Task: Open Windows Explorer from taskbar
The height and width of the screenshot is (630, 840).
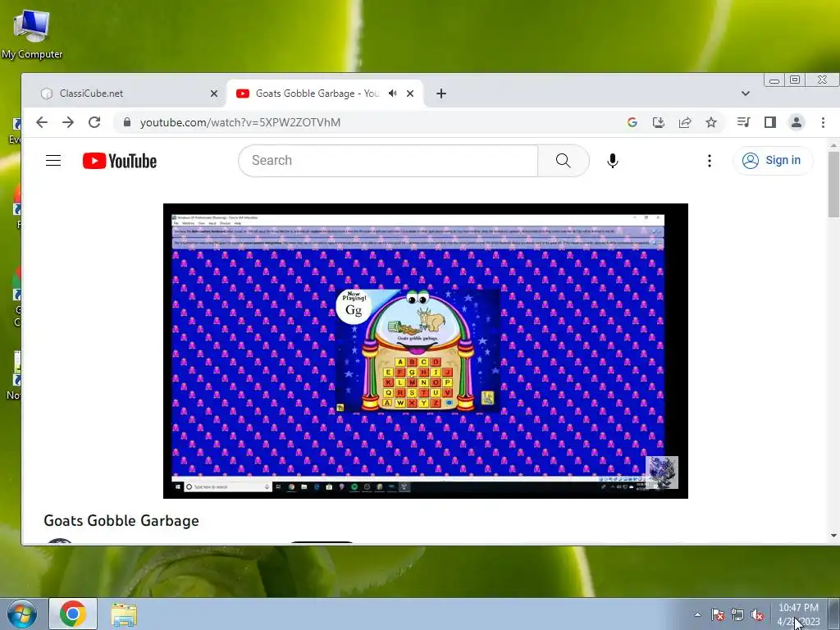Action: pyautogui.click(x=124, y=614)
